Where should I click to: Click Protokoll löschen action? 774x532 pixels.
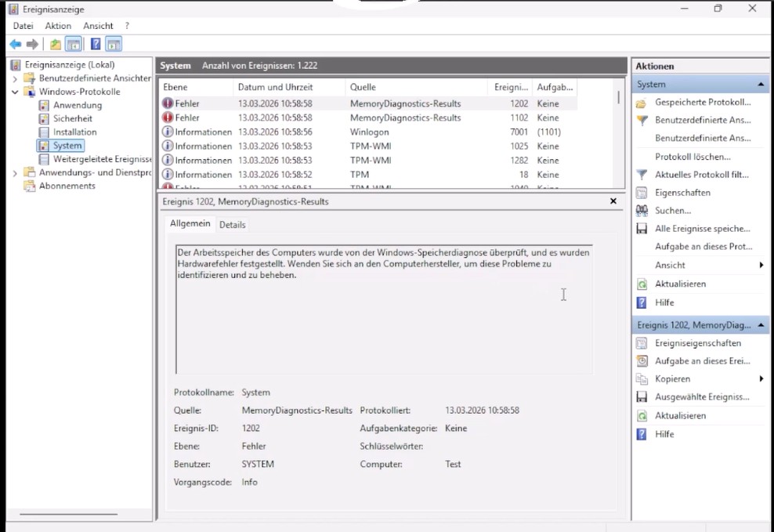pos(693,157)
